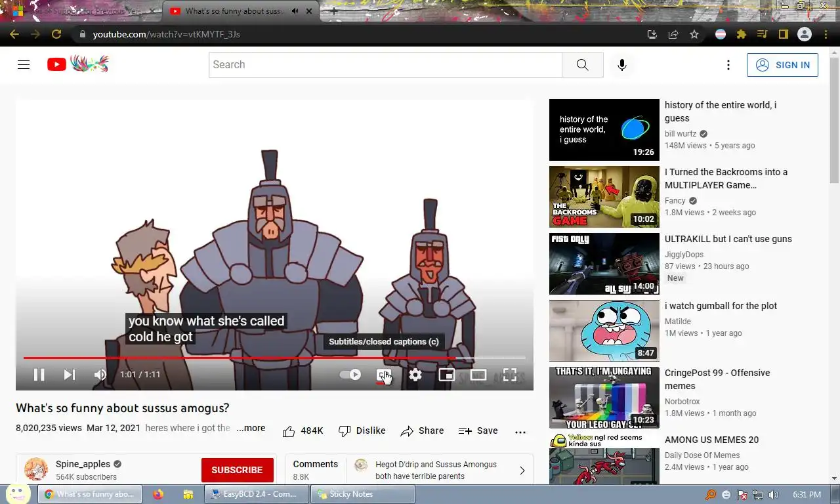
Task: Toggle subtitles/closed captions button
Action: click(x=384, y=375)
